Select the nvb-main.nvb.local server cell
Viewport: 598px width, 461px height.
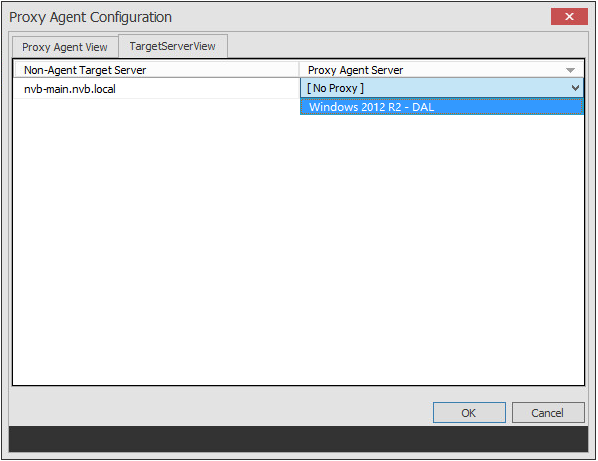pos(156,88)
